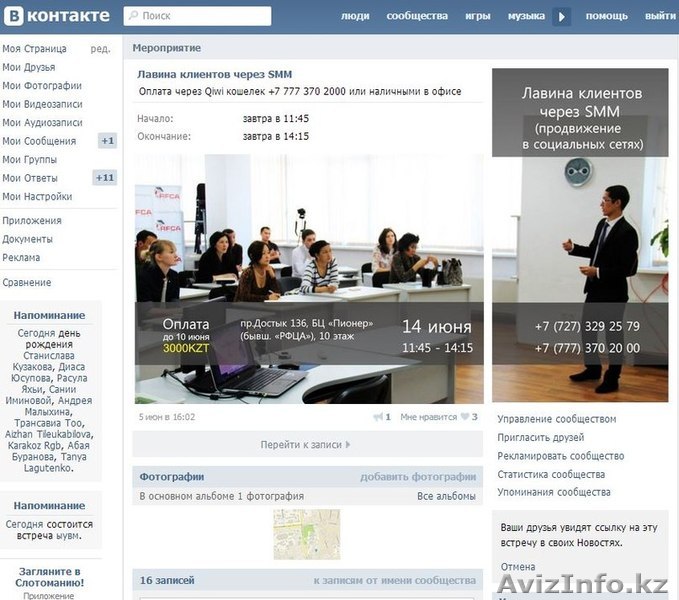Go to Моя Страница
This screenshot has height=600, width=679.
tap(35, 48)
